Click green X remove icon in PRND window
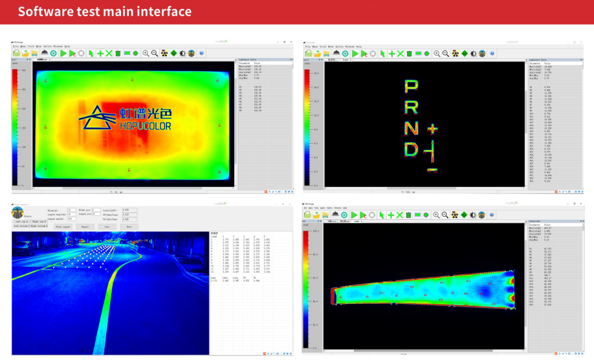Screen dimensions: 594x364 coord(401,53)
